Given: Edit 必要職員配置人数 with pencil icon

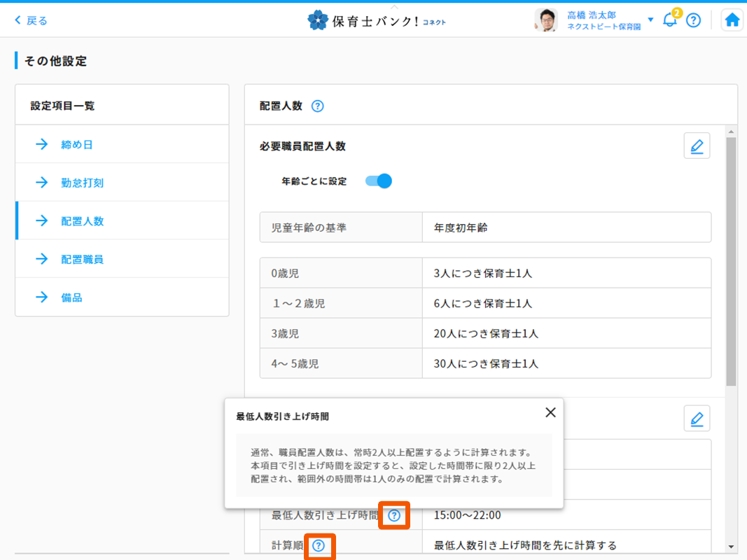Looking at the screenshot, I should click(697, 146).
